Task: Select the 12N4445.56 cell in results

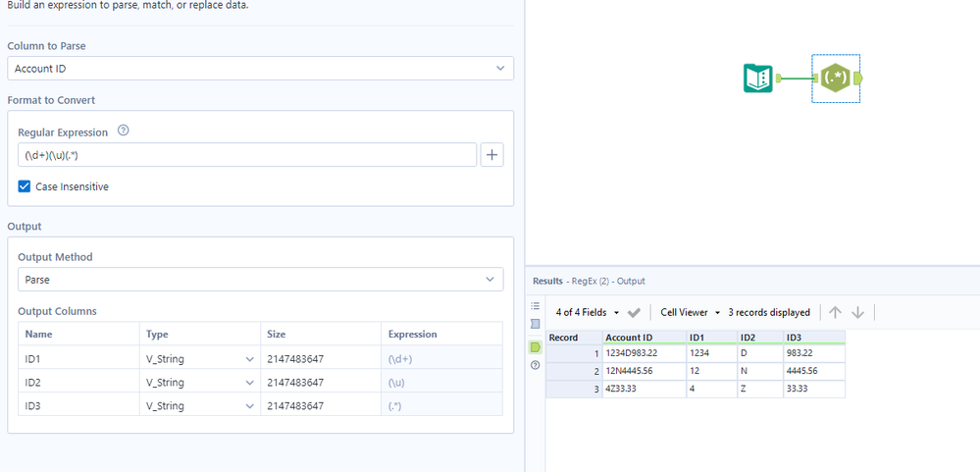Action: point(630,371)
